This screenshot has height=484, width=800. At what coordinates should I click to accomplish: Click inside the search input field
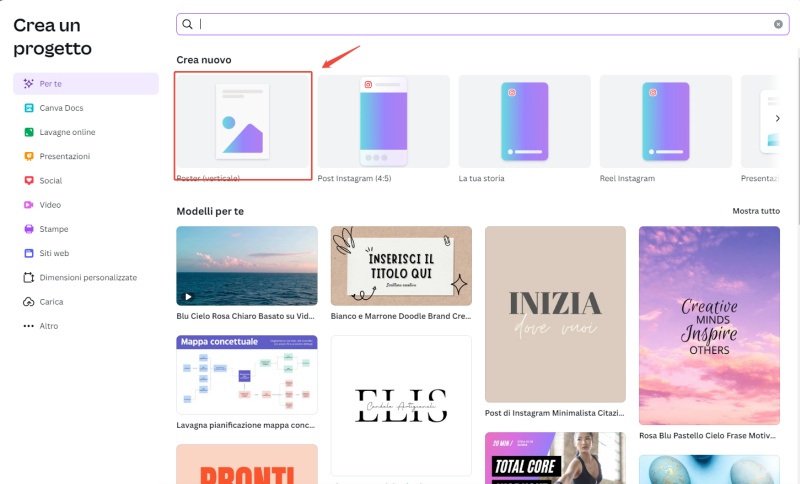tap(480, 24)
